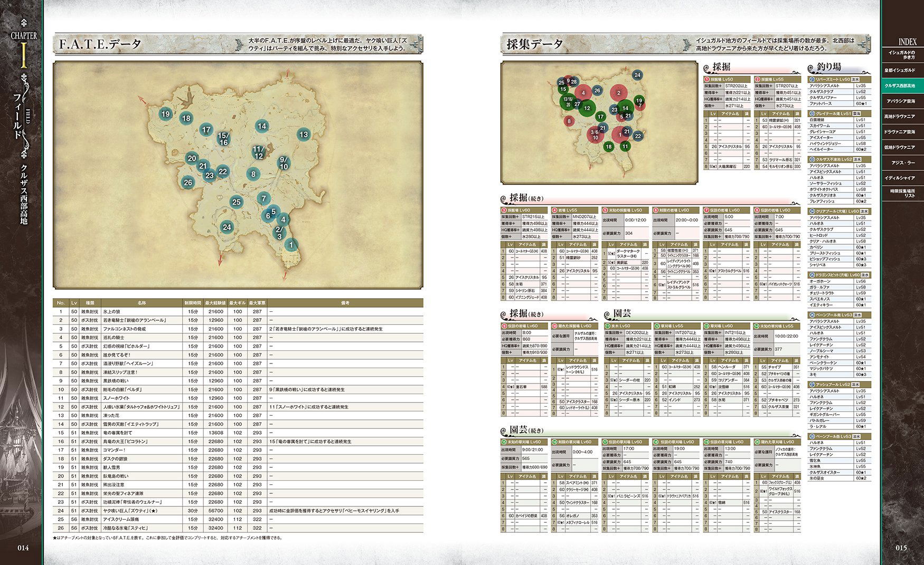Select FATE marker 8 on the left map
Viewport: 924px width, 565px height.
click(253, 174)
